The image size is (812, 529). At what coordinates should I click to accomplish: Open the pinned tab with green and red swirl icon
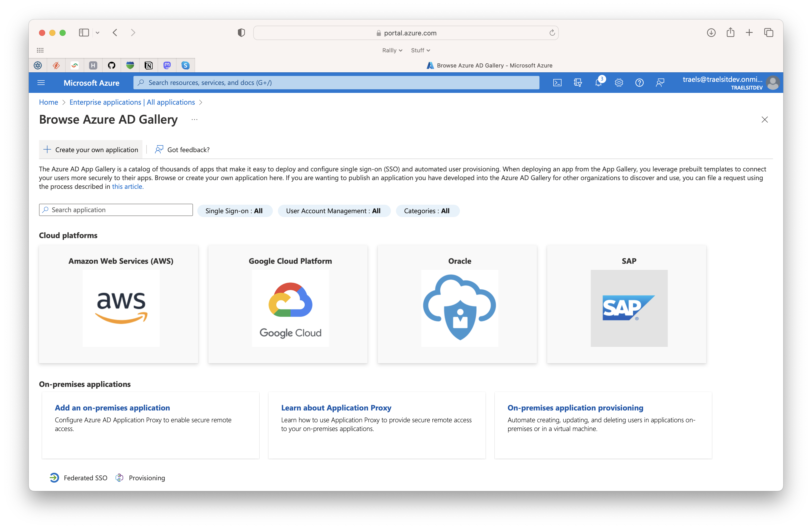click(x=75, y=65)
